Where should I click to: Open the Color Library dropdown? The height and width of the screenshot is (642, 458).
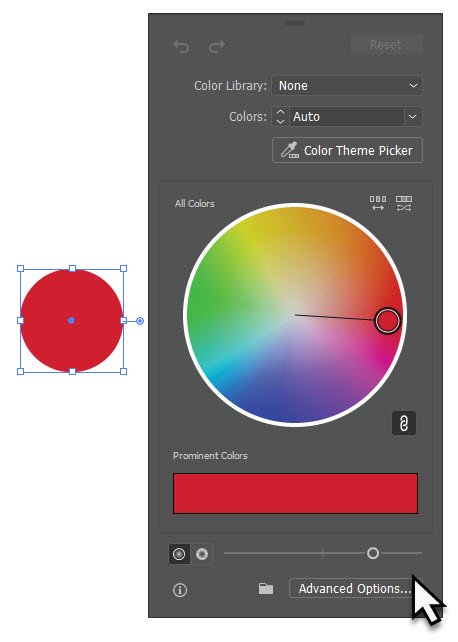pos(347,86)
